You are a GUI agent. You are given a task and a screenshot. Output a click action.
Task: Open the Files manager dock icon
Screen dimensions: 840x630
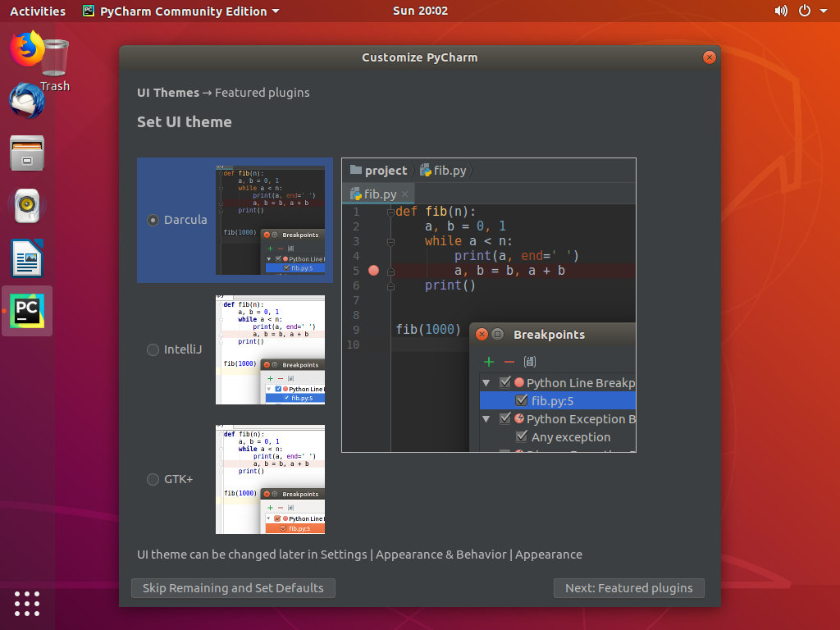tap(27, 153)
